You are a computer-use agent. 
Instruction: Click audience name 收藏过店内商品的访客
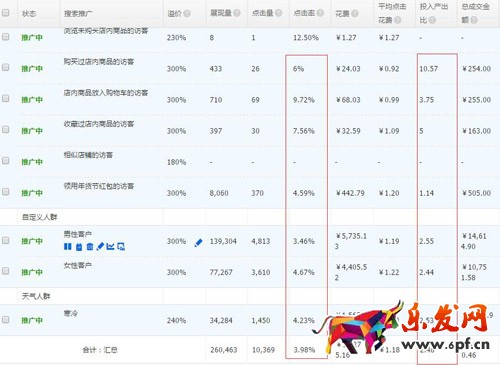[99, 124]
